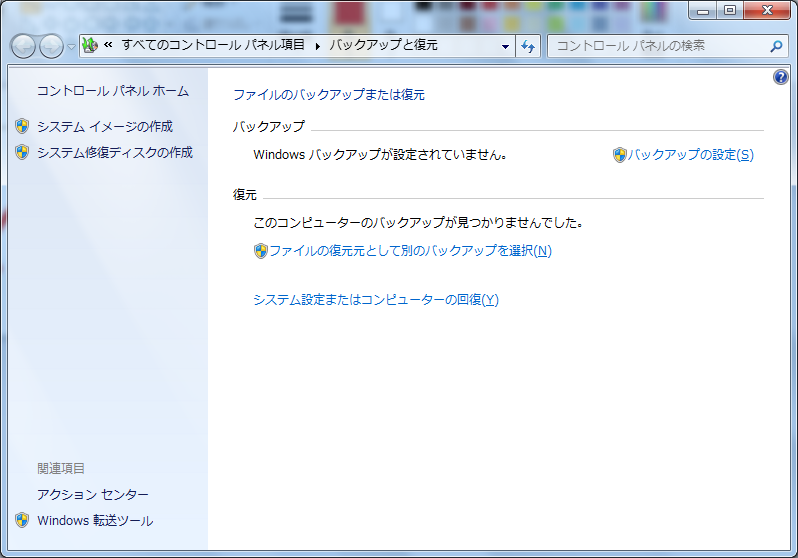Image resolution: width=798 pixels, height=558 pixels.
Task: Open the recent pages dropdown arrow
Action: pyautogui.click(x=71, y=47)
